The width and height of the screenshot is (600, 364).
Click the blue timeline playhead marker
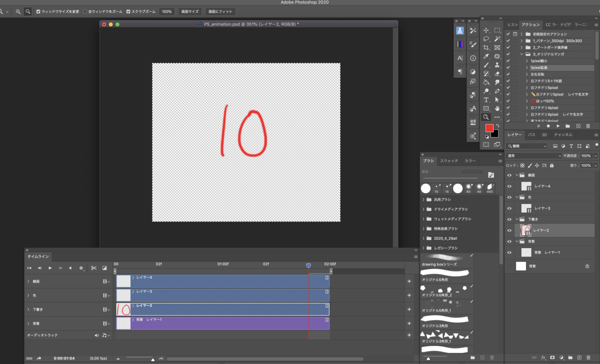click(308, 265)
